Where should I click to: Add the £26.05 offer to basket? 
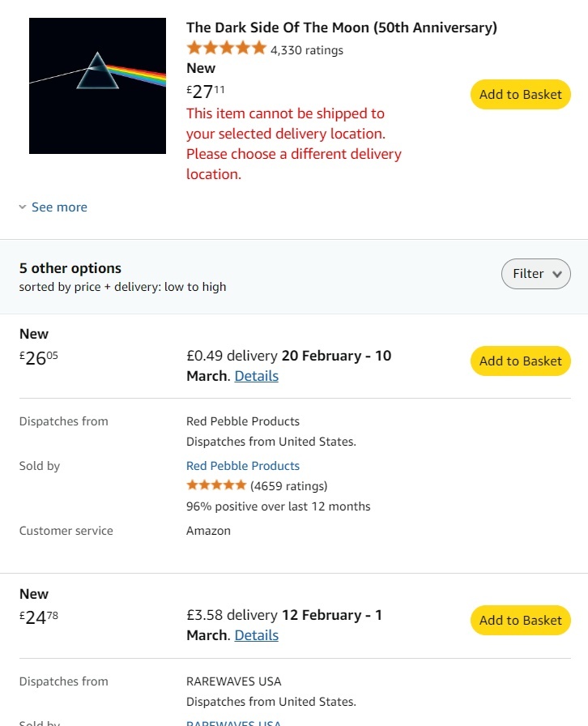[521, 361]
